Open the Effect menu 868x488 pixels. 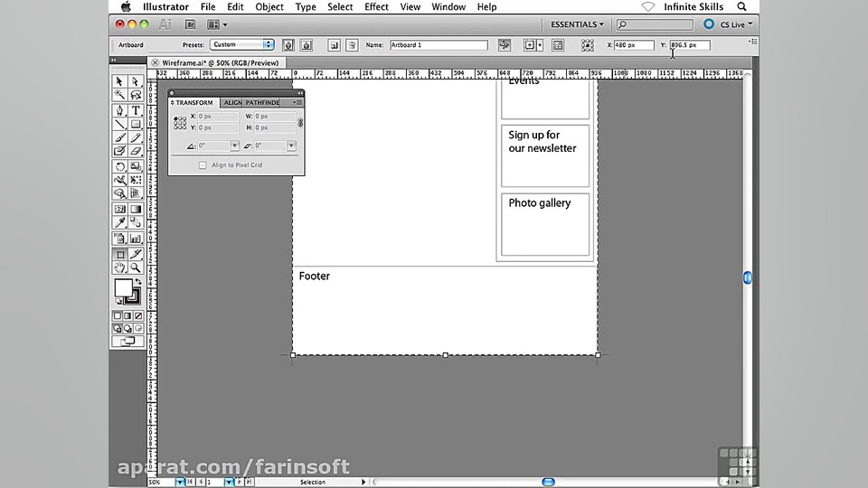click(x=376, y=6)
